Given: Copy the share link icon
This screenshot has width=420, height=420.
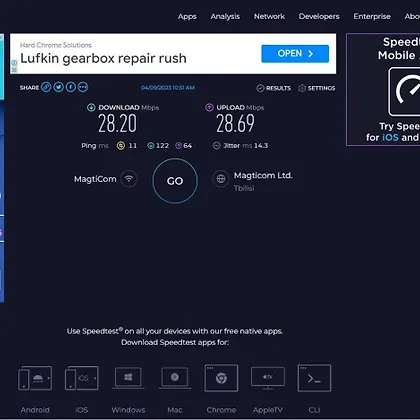Looking at the screenshot, I should [46, 87].
